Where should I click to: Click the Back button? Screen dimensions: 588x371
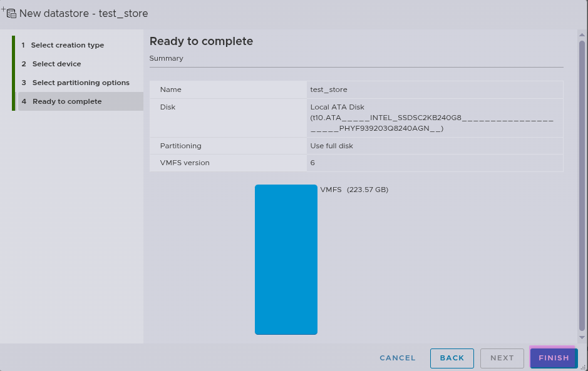pos(451,358)
